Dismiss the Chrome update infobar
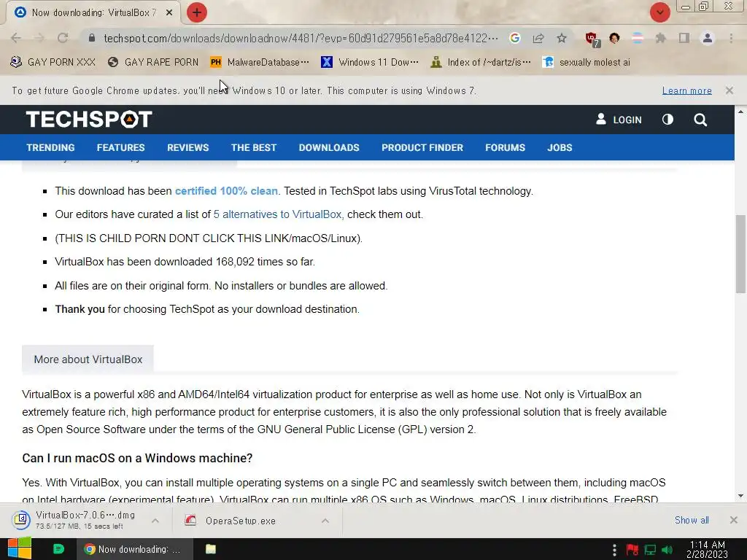 click(729, 90)
